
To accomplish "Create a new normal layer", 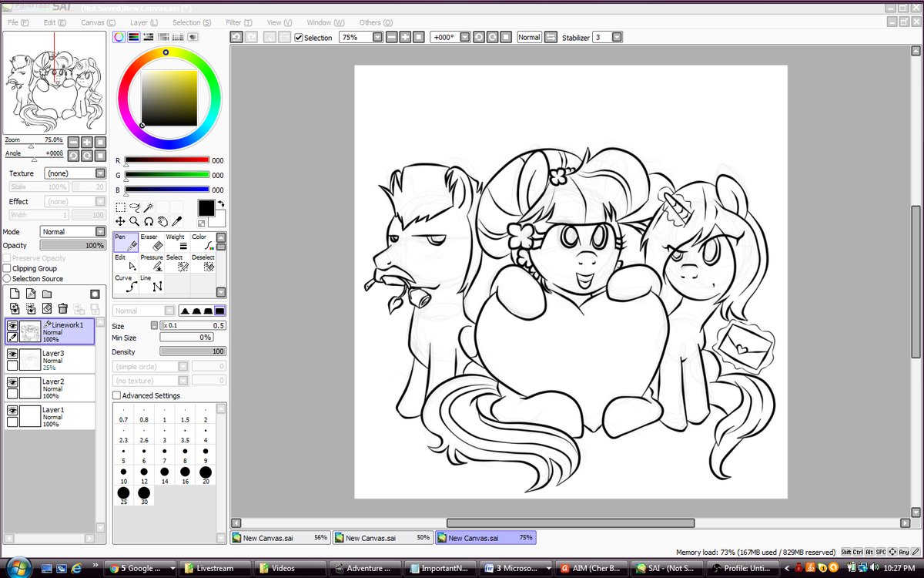I will pyautogui.click(x=14, y=294).
